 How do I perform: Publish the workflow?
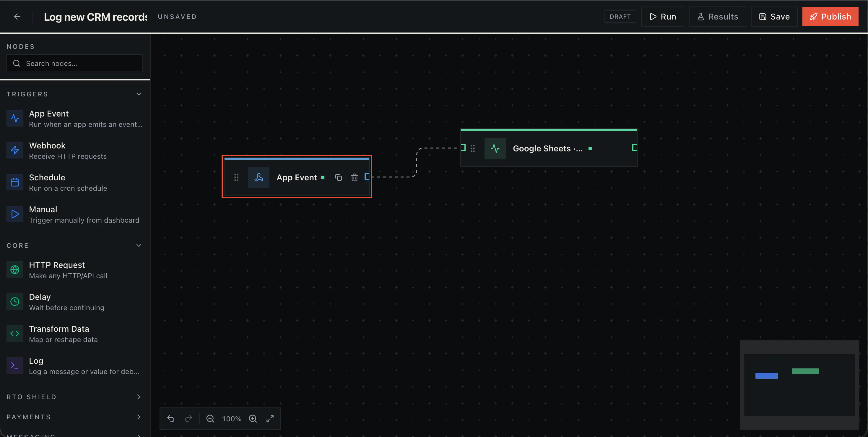pos(830,17)
